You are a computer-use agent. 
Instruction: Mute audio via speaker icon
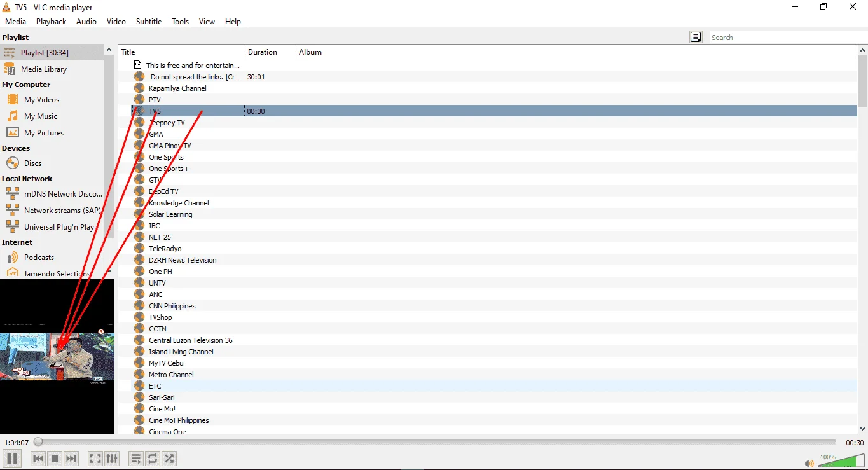(809, 463)
